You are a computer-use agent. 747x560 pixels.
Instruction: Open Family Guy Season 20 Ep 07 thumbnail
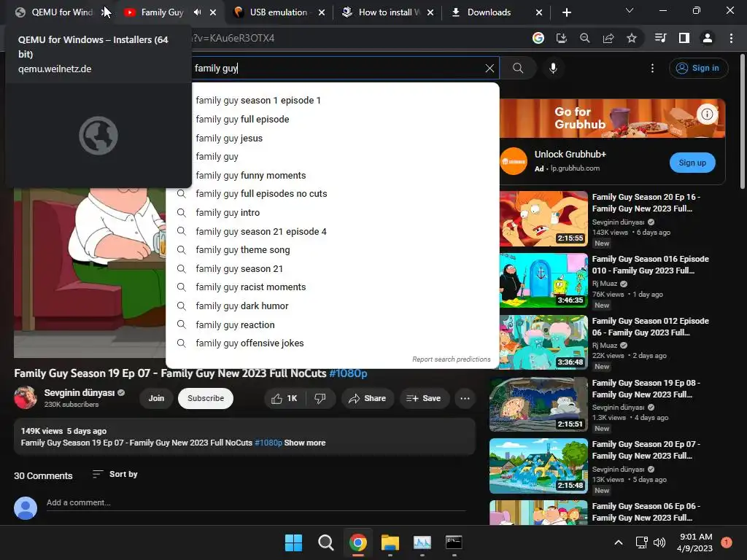coord(538,466)
